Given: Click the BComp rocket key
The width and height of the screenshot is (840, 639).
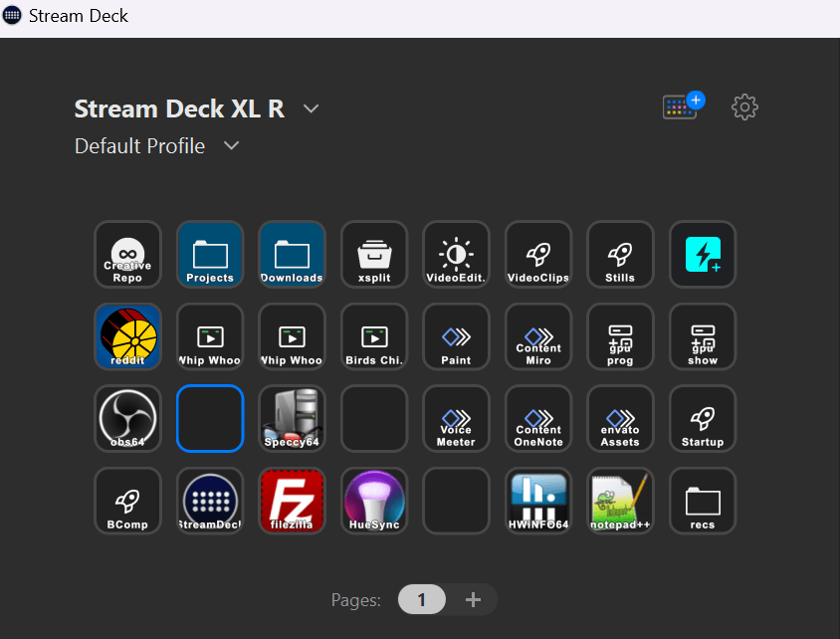Looking at the screenshot, I should pyautogui.click(x=127, y=501).
